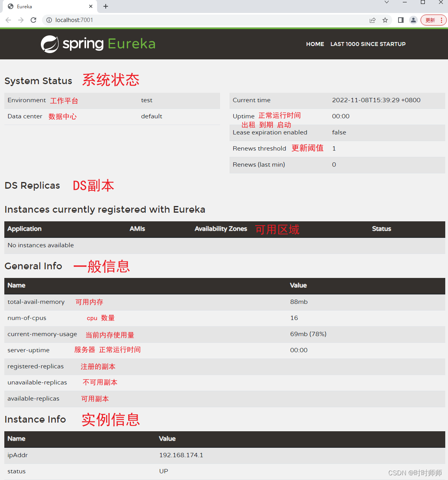Click the IP address value 192.168.174.1
This screenshot has width=448, height=480.
coord(181,455)
